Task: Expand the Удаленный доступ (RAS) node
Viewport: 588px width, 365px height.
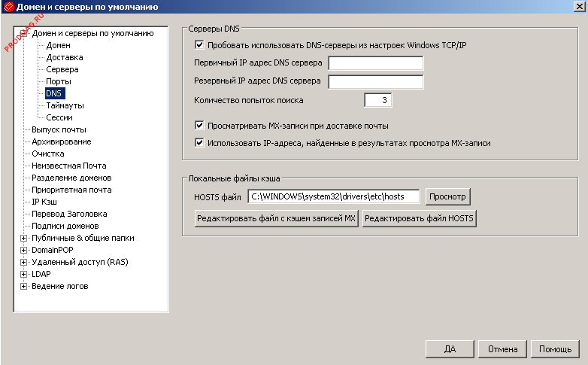Action: tap(24, 262)
